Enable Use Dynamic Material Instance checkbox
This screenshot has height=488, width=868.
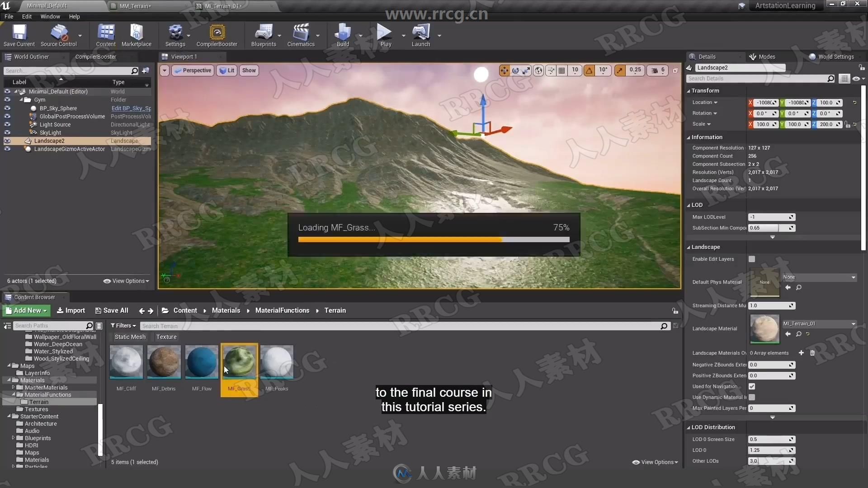pyautogui.click(x=752, y=397)
